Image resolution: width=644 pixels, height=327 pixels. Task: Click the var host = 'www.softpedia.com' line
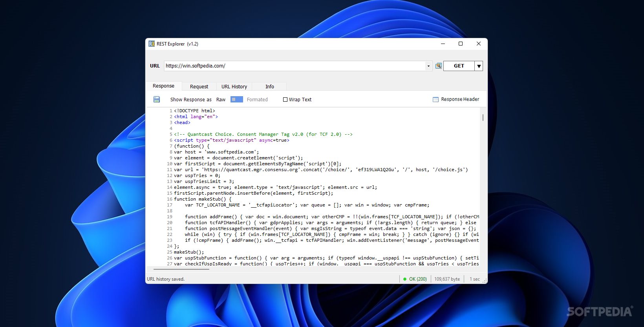[x=216, y=152]
